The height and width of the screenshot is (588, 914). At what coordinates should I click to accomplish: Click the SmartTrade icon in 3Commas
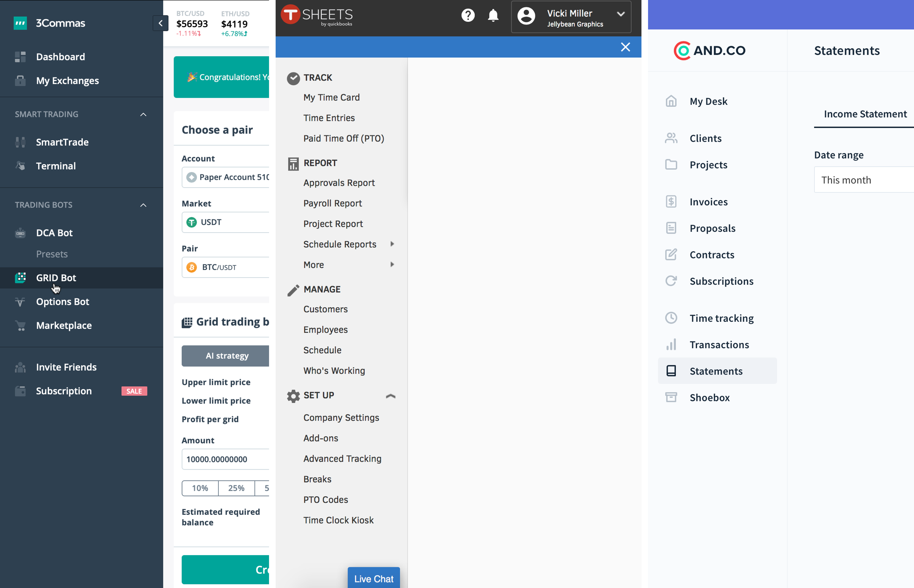(20, 142)
